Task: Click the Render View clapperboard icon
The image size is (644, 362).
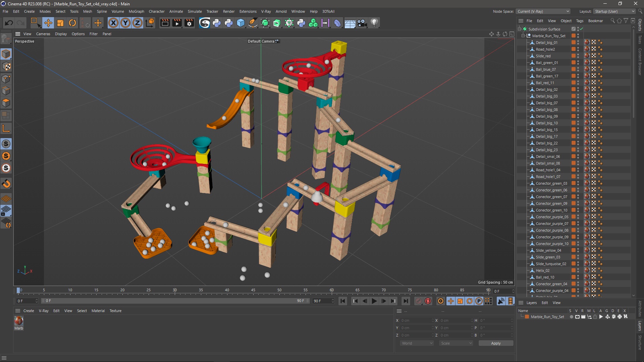Action: [165, 23]
